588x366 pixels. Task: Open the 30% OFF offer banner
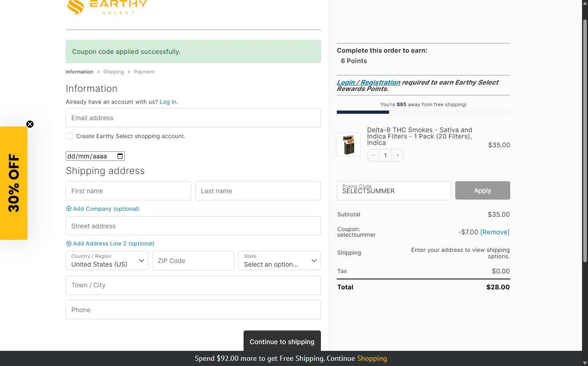(14, 183)
